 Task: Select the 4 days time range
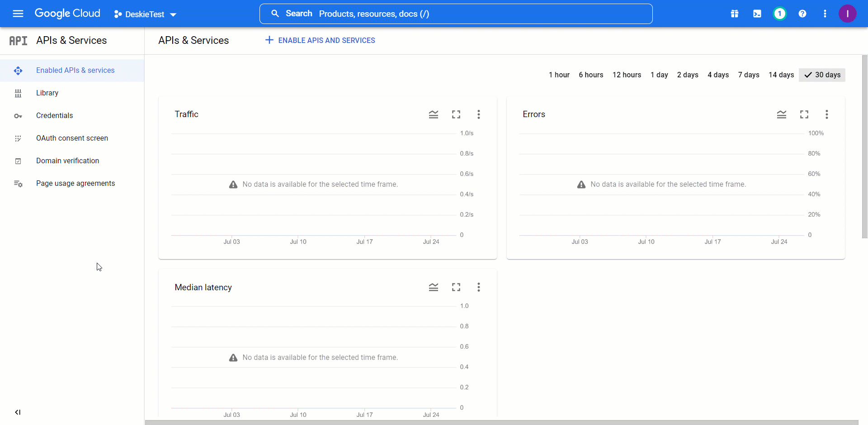pyautogui.click(x=718, y=75)
